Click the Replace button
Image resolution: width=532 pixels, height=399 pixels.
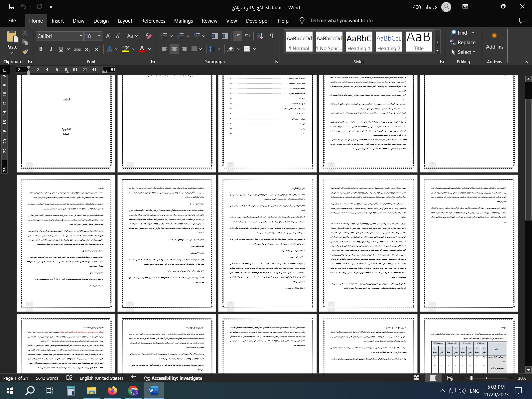pyautogui.click(x=463, y=42)
